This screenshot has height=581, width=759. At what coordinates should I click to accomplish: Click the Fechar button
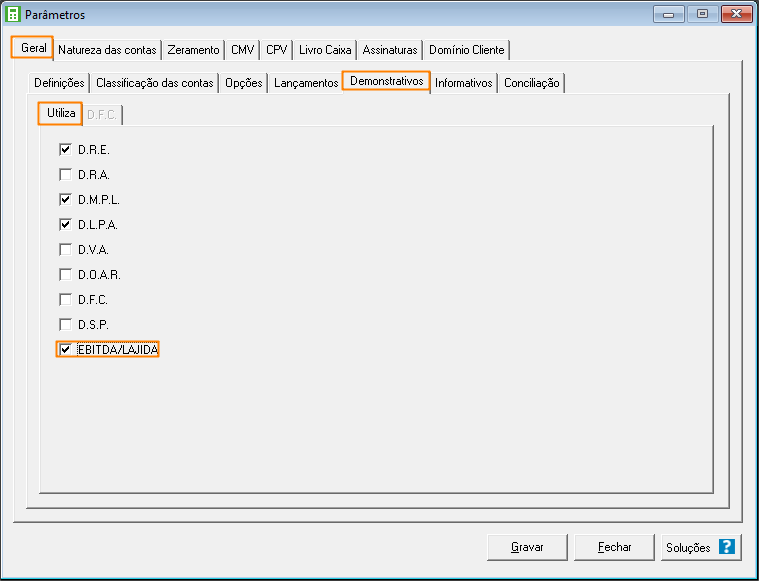tap(614, 547)
